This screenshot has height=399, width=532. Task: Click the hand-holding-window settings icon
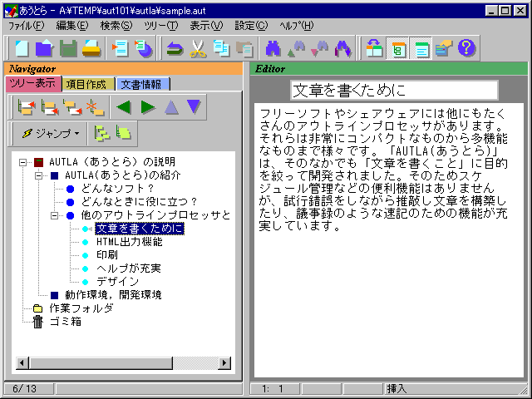coord(444,48)
